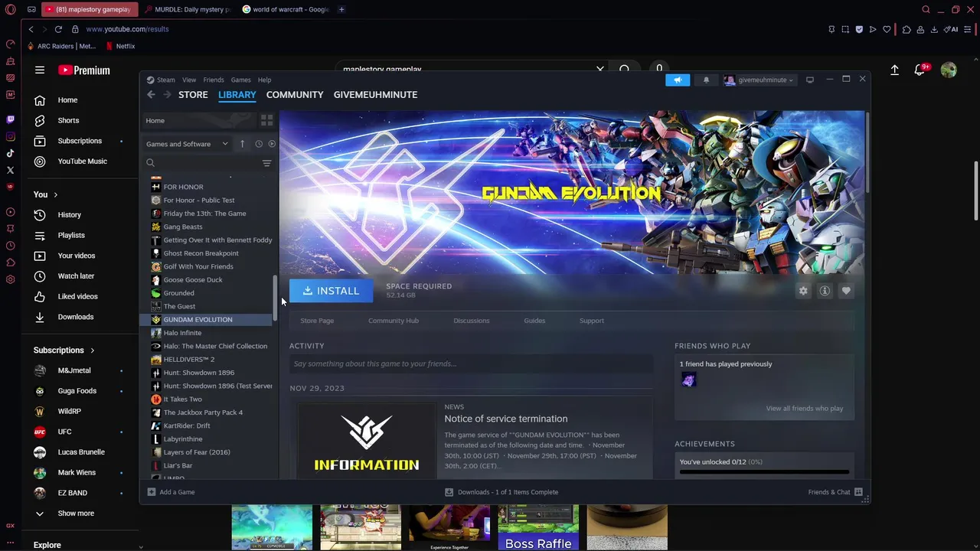Image resolution: width=980 pixels, height=551 pixels.
Task: Open Opera main menu logo
Action: pos(10,9)
